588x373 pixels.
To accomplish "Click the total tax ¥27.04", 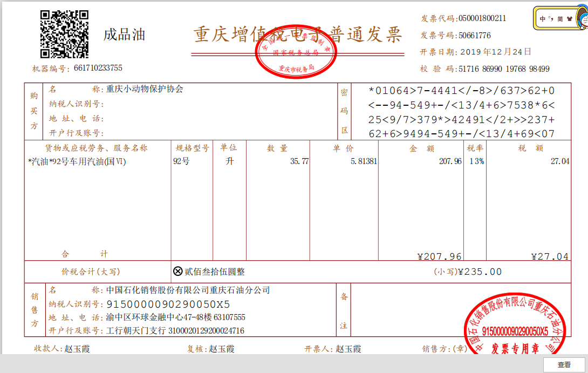I will click(550, 256).
